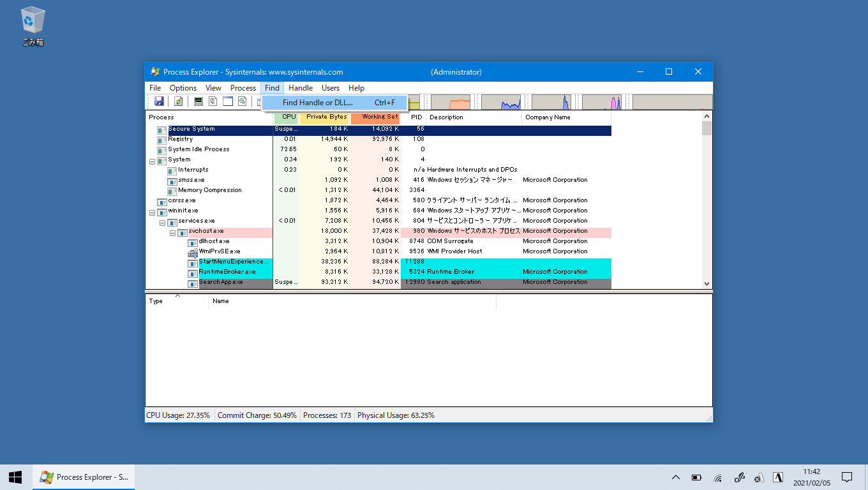Image resolution: width=868 pixels, height=490 pixels.
Task: Click the Recycle Bin desktop icon
Action: (x=33, y=26)
